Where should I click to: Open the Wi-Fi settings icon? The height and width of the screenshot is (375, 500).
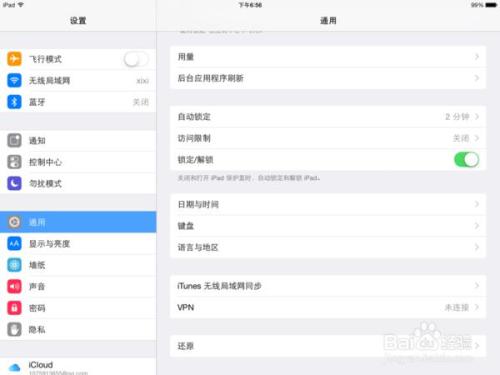(x=14, y=80)
